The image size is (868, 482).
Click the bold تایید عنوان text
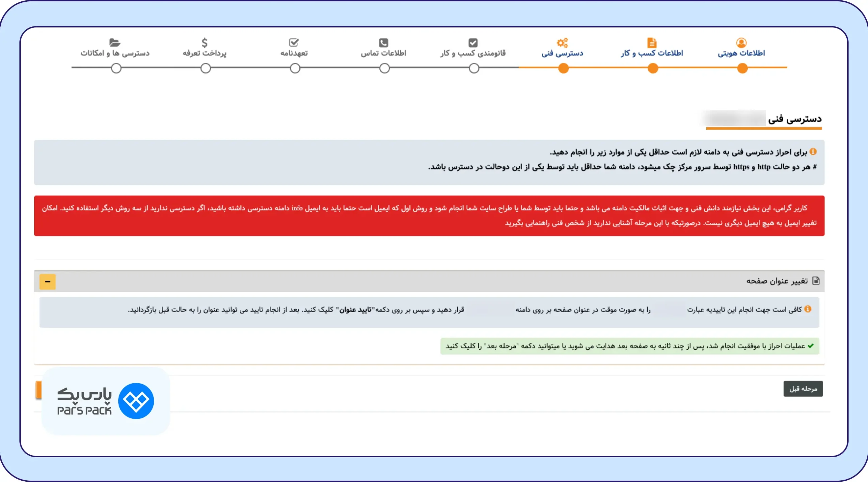pyautogui.click(x=355, y=310)
